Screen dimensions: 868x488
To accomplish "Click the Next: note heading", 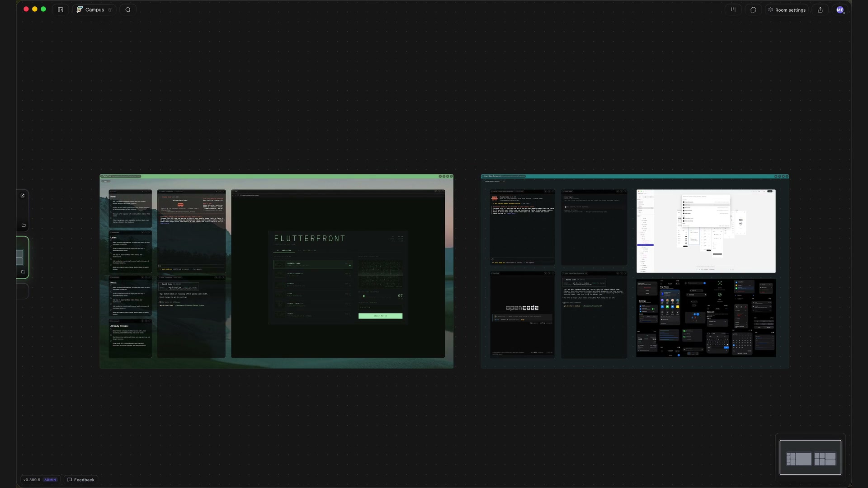I will click(x=113, y=283).
